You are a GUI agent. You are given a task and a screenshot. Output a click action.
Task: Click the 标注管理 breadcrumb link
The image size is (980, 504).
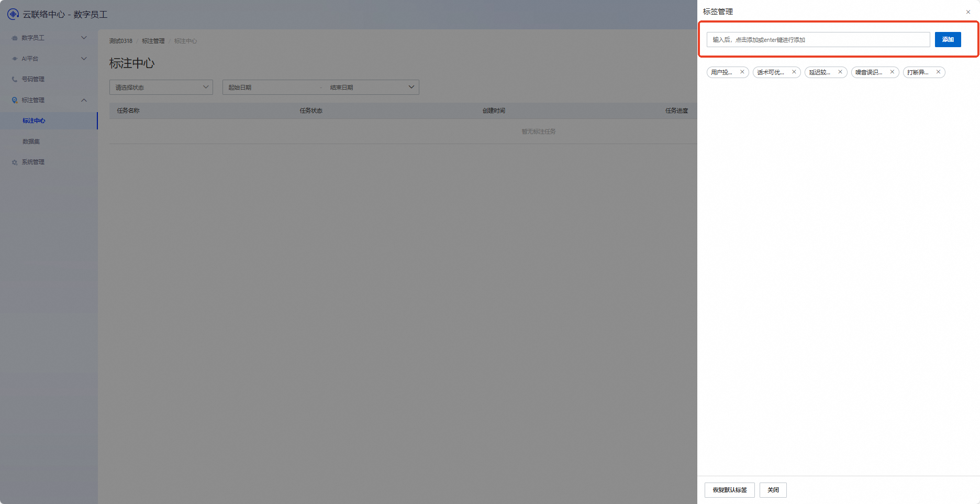[x=153, y=41]
